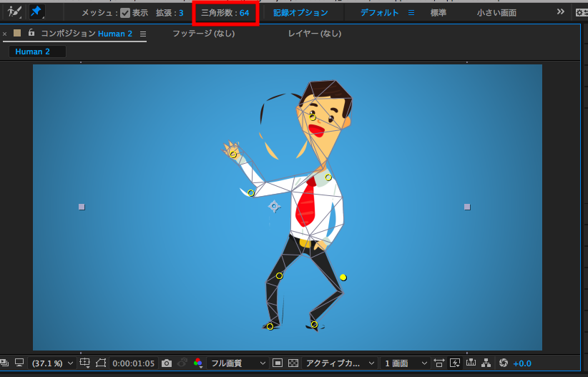The height and width of the screenshot is (377, 588).
Task: Switch to the 標準 workspace
Action: pyautogui.click(x=438, y=13)
